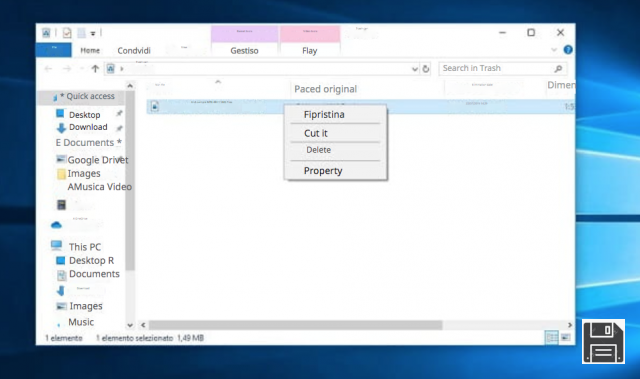Click the blue download arrow icon under This PC
640x379 pixels.
[60, 290]
